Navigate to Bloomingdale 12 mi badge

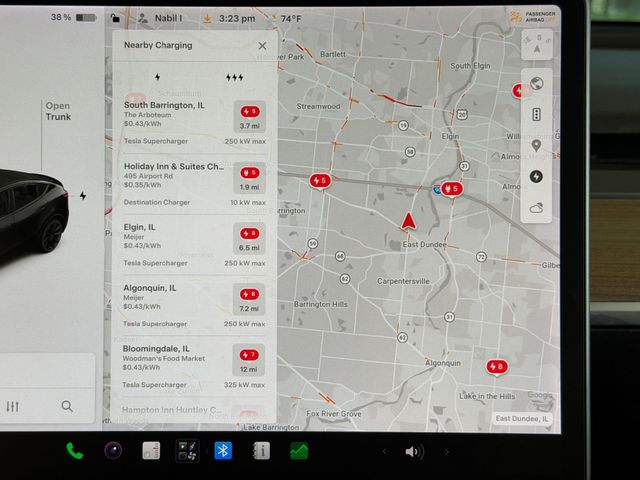pyautogui.click(x=249, y=360)
